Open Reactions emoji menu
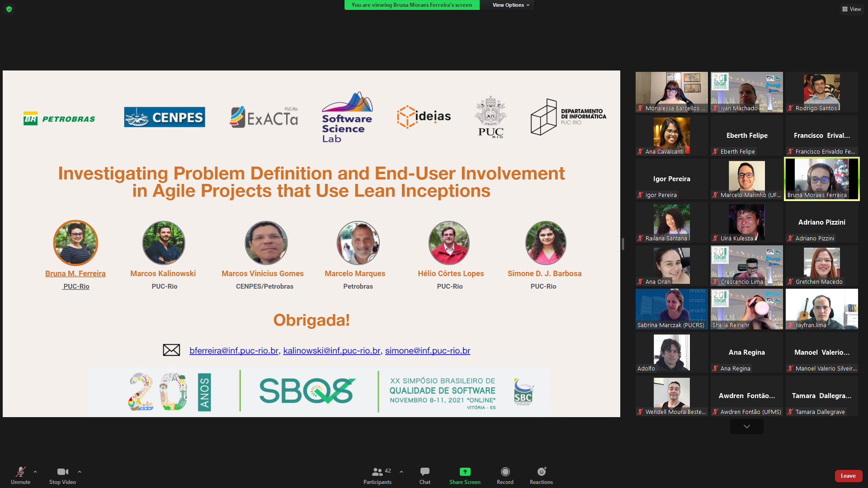Image resolution: width=868 pixels, height=488 pixels. coord(541,472)
